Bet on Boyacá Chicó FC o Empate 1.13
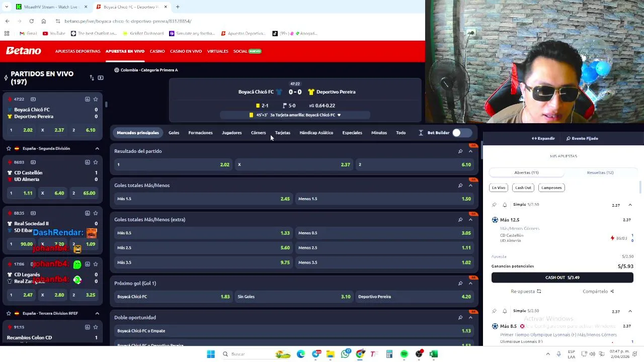Screen dimensions: 644x362 point(294,331)
